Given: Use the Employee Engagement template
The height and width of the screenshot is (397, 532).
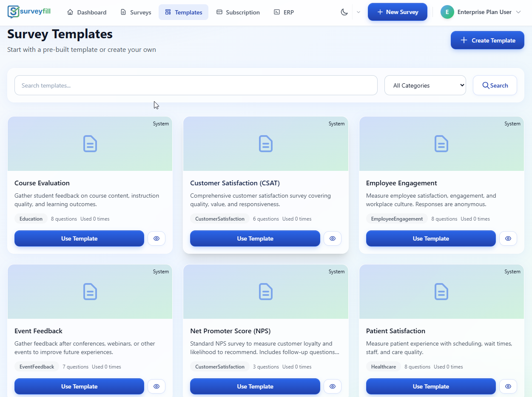Looking at the screenshot, I should pyautogui.click(x=430, y=238).
